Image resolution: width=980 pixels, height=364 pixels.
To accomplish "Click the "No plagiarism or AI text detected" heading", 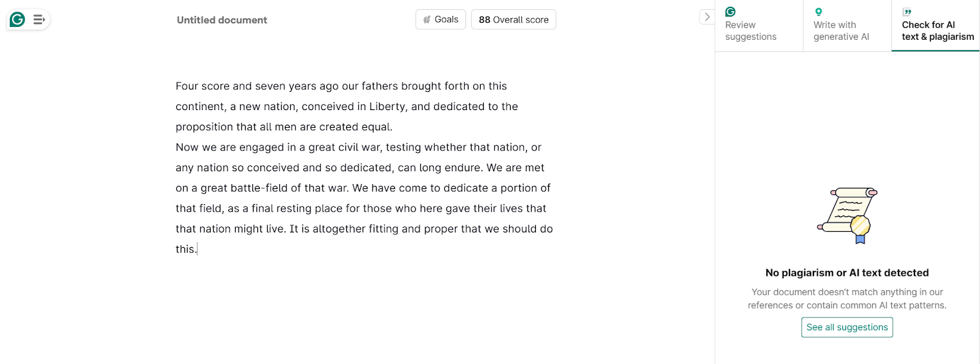I will coord(846,273).
